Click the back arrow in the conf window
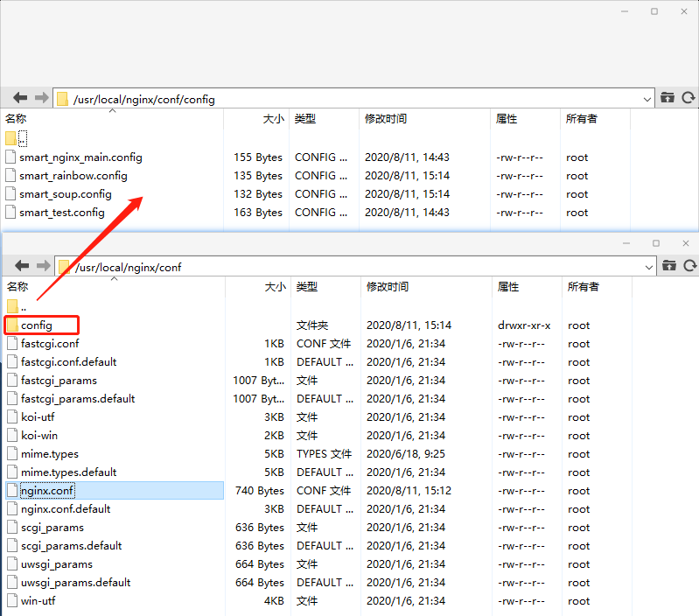Screen dimensions: 699x616 pyautogui.click(x=22, y=266)
